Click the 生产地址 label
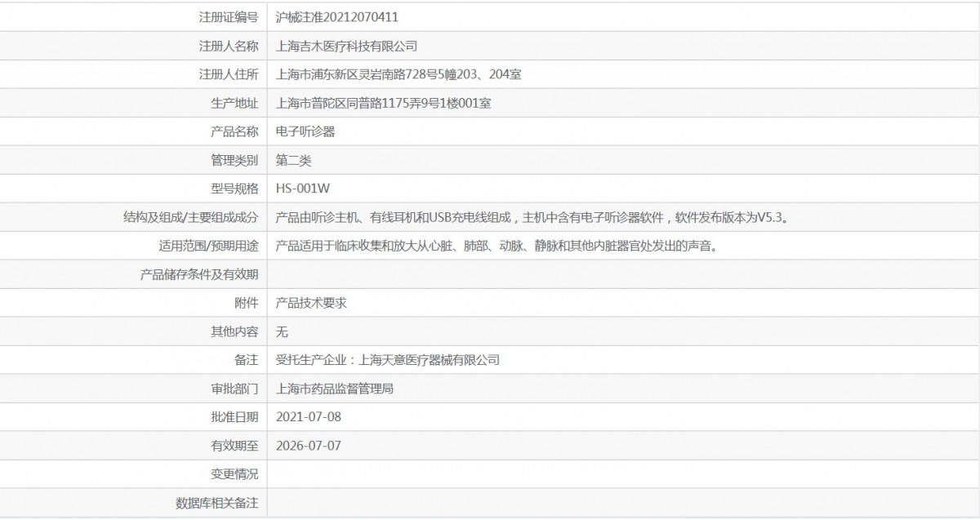The image size is (980, 520). (x=234, y=103)
